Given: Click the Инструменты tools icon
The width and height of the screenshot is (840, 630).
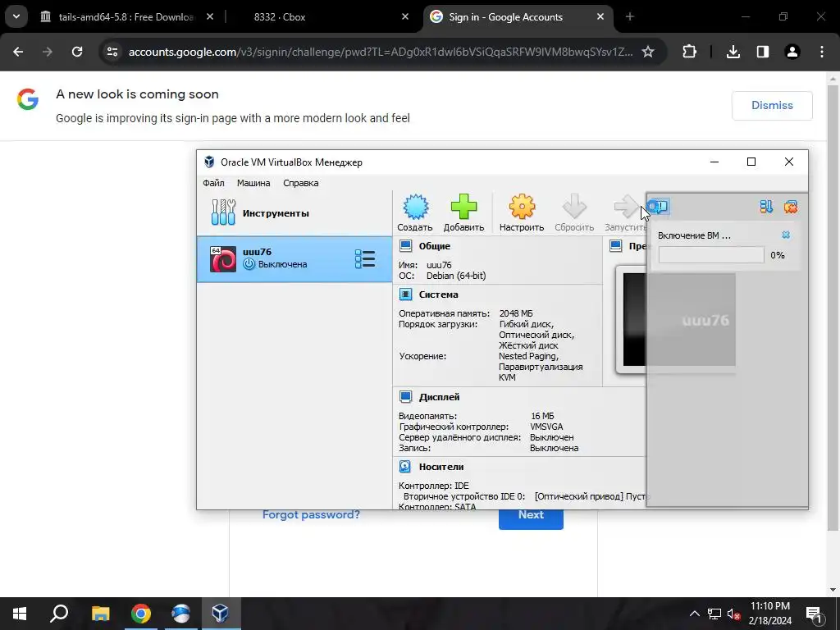Looking at the screenshot, I should (x=223, y=212).
